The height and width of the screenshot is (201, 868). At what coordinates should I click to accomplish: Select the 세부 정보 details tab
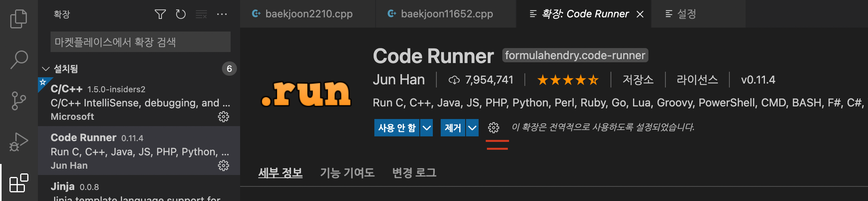[280, 173]
